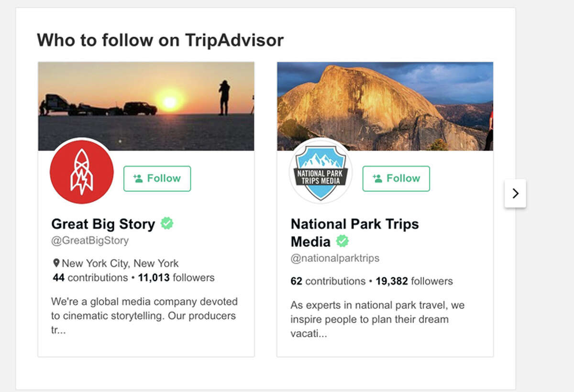574x392 pixels.
Task: Click the sunset cover photo on Great Big Story card
Action: 147,96
